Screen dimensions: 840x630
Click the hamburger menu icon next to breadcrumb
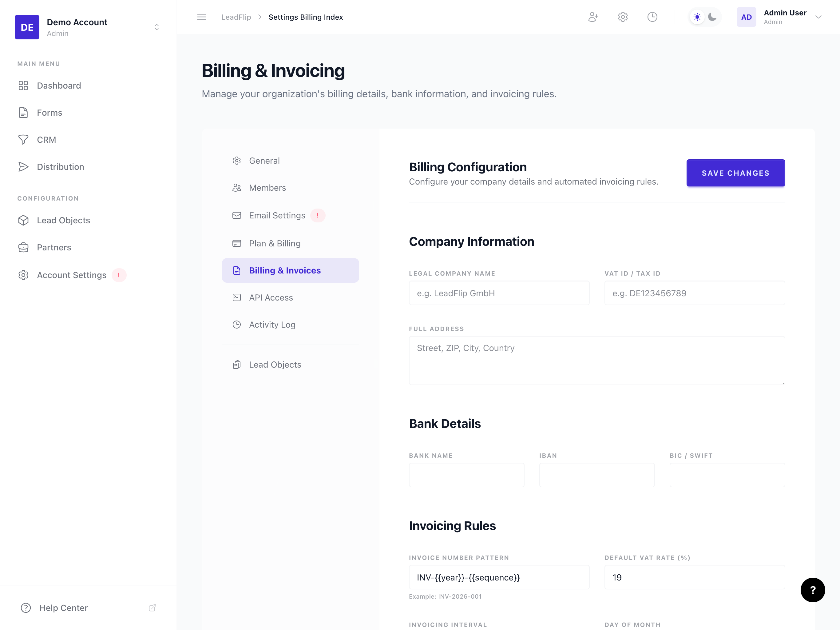tap(202, 17)
